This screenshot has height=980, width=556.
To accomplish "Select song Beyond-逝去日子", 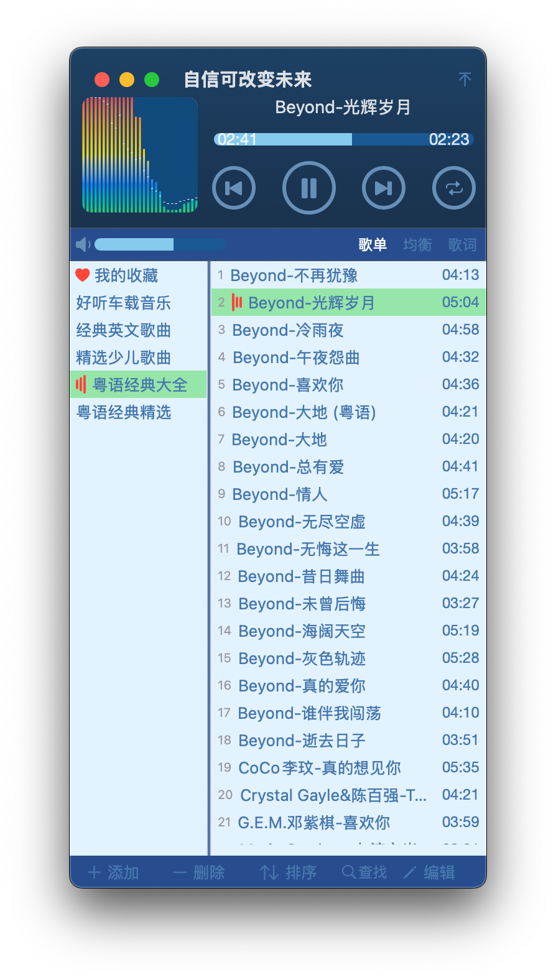I will click(348, 740).
